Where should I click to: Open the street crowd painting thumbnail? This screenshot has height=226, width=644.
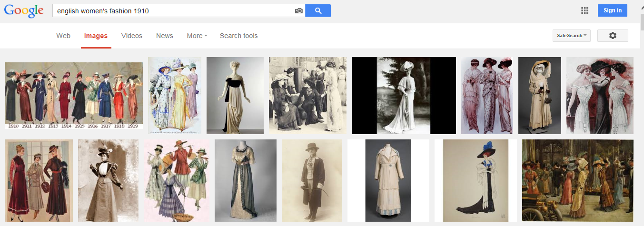[x=578, y=180]
